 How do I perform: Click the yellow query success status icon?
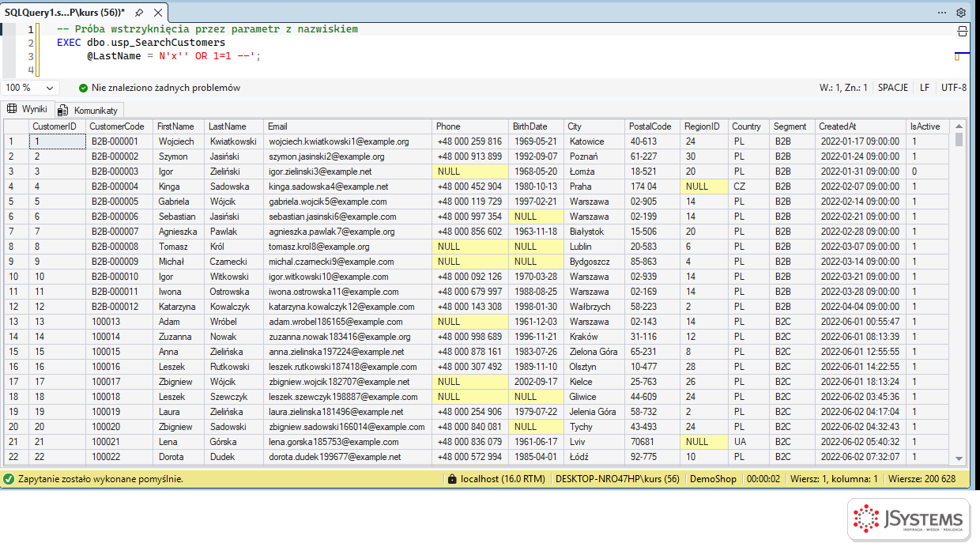pos(9,479)
